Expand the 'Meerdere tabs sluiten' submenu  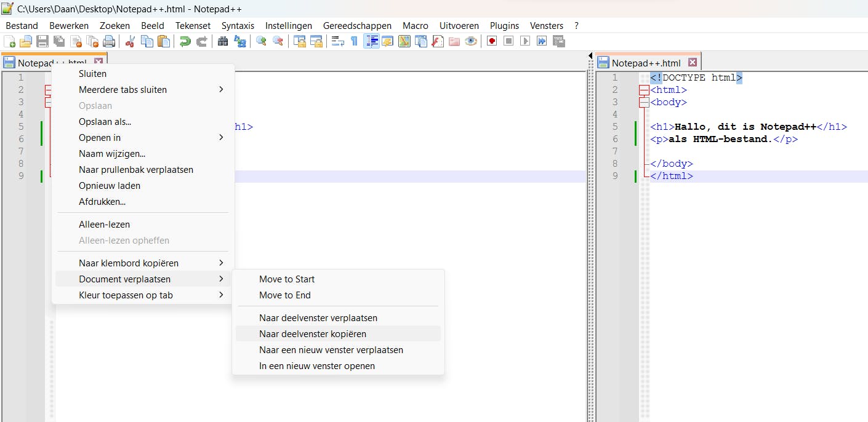click(x=123, y=90)
